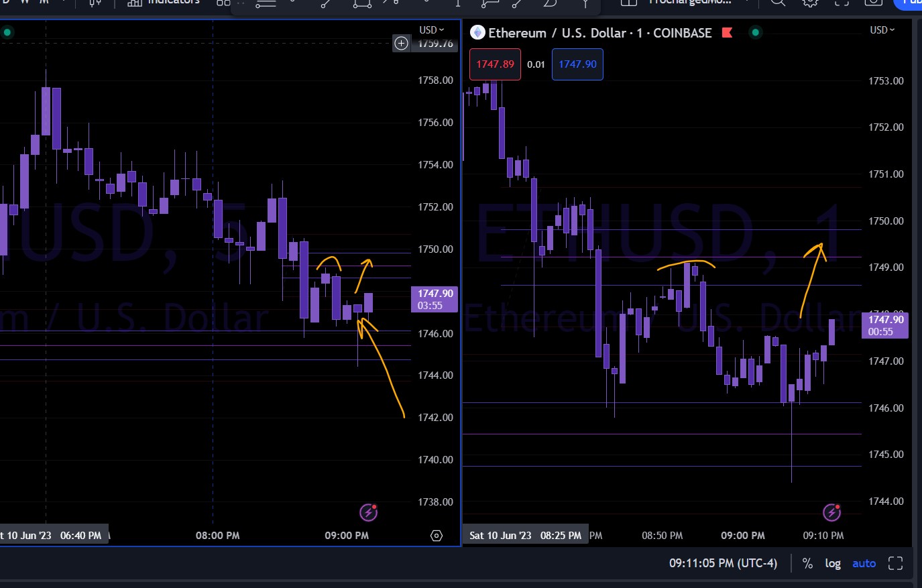Click the lightning replay icon on 5-minute chart

[369, 513]
